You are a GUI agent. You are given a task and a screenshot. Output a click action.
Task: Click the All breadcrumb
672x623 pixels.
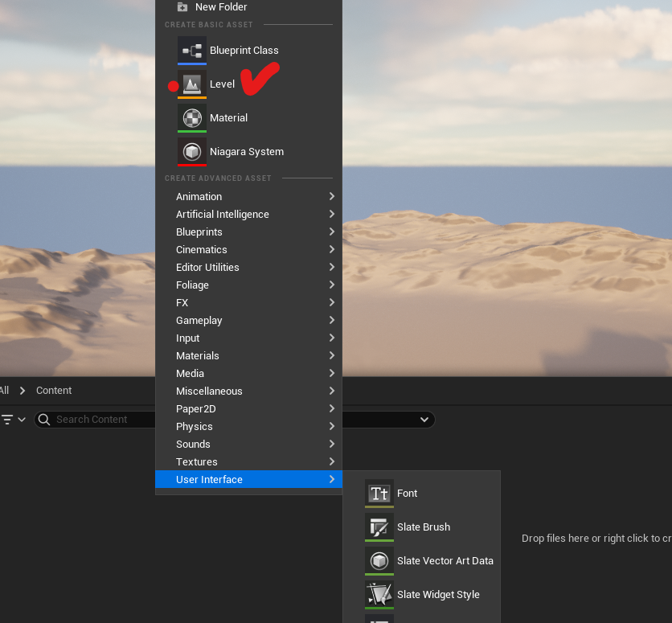tap(4, 391)
